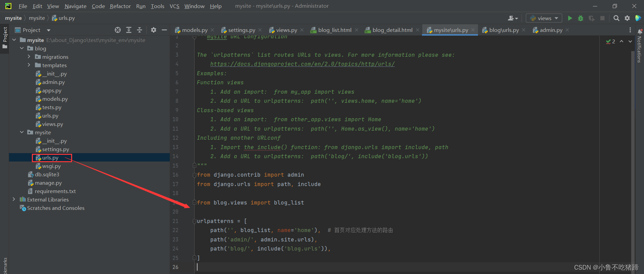This screenshot has width=644, height=274.
Task: Open the user account icon dropdown
Action: click(513, 18)
